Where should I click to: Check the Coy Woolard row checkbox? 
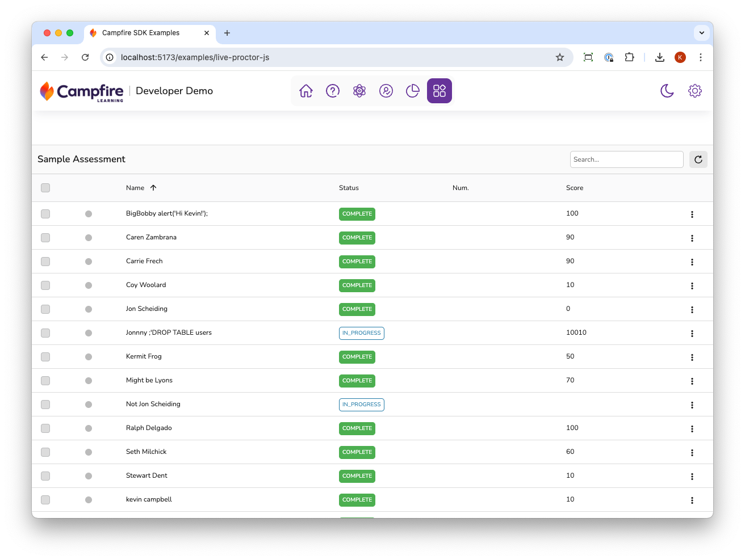[x=45, y=285]
